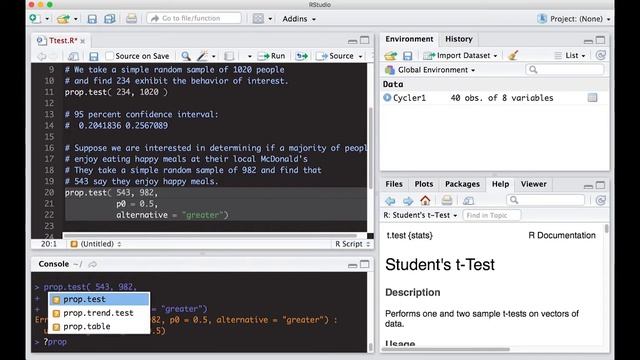The image size is (640, 360).
Task: Save Ttest.R using editor toolbar disk icon
Action: pos(94,56)
